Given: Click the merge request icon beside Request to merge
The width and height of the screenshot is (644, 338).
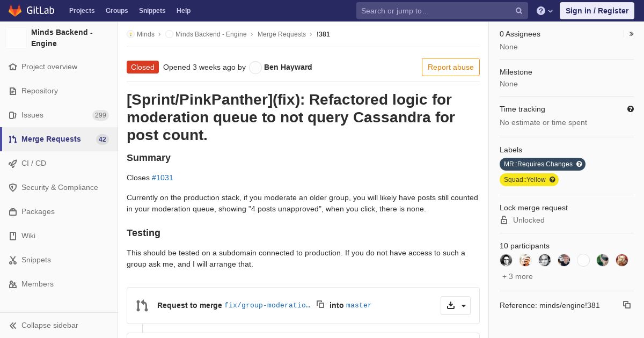Looking at the screenshot, I should point(142,305).
